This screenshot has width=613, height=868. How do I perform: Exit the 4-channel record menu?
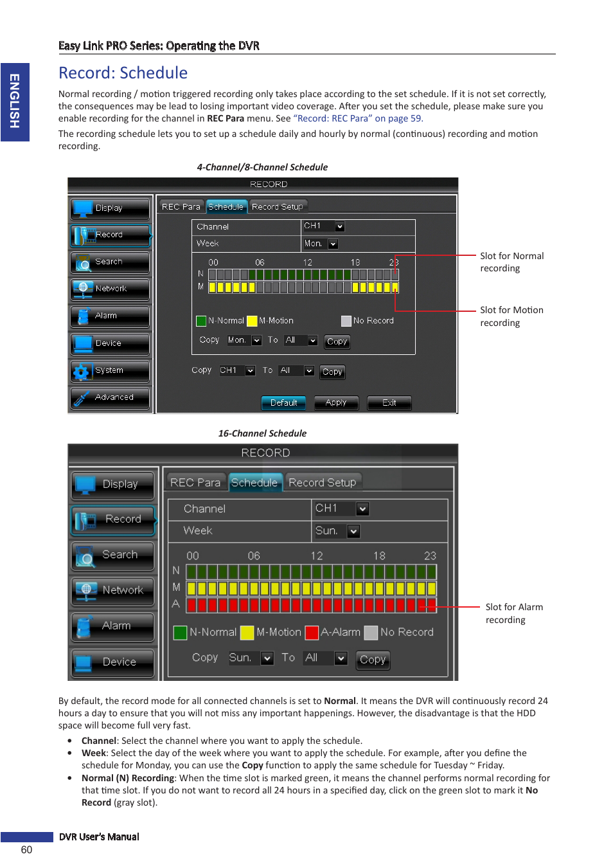[x=389, y=403]
